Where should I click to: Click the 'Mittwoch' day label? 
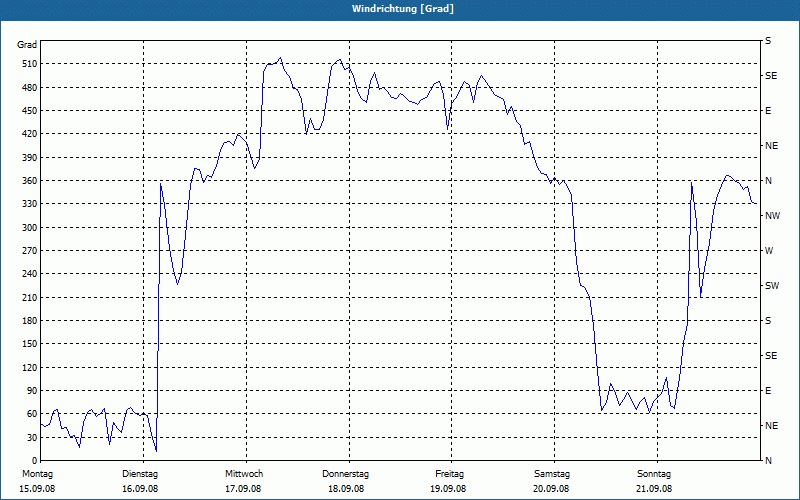tap(244, 474)
